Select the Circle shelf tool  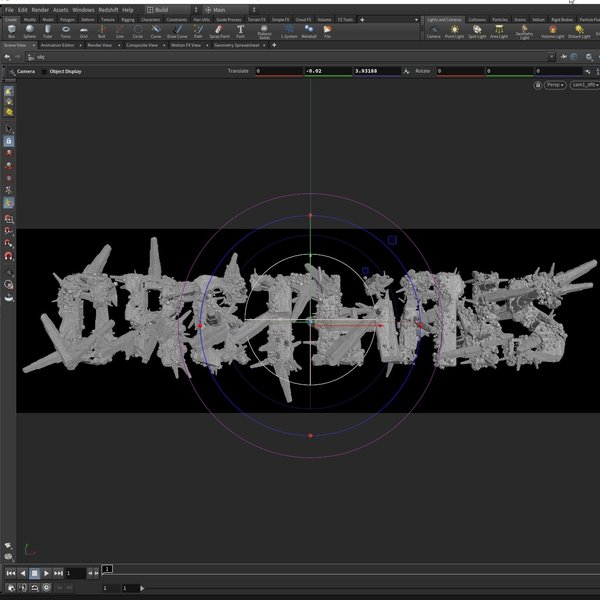138,31
